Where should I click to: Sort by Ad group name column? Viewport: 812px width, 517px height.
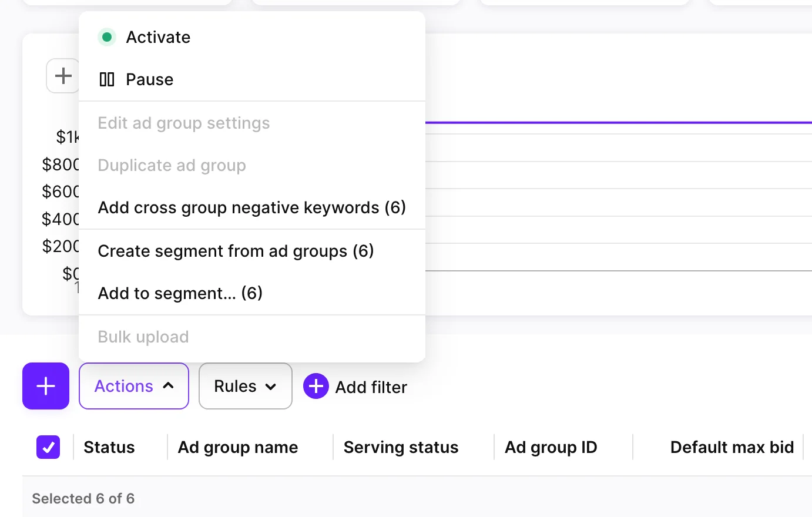(238, 447)
